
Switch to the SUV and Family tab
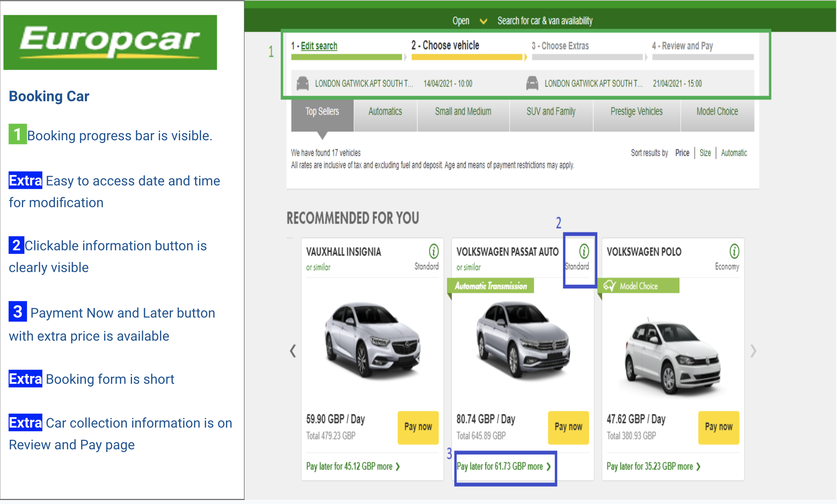tap(551, 115)
